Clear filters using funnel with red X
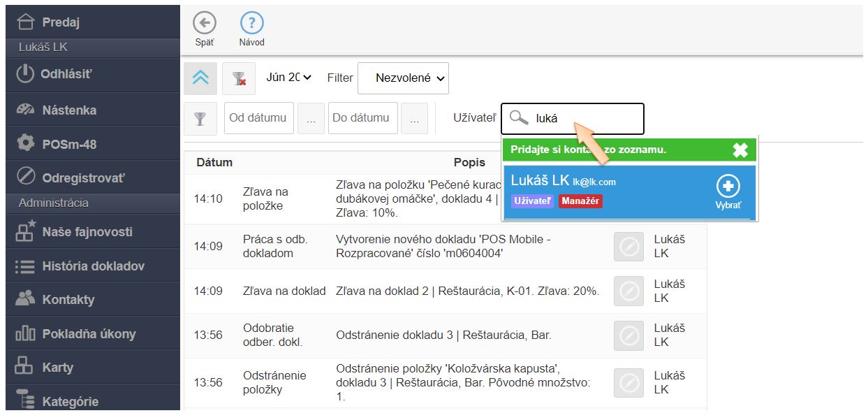The height and width of the screenshot is (420, 868). pos(239,78)
